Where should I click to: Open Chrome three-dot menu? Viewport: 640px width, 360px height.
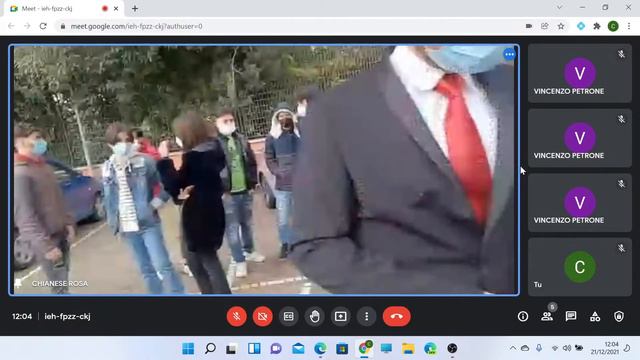coord(629,26)
